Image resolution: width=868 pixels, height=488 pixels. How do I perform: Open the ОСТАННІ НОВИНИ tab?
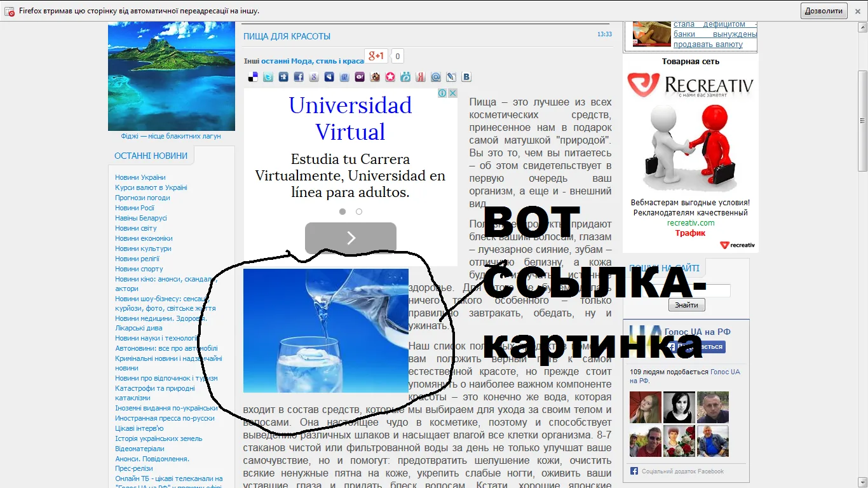click(151, 156)
